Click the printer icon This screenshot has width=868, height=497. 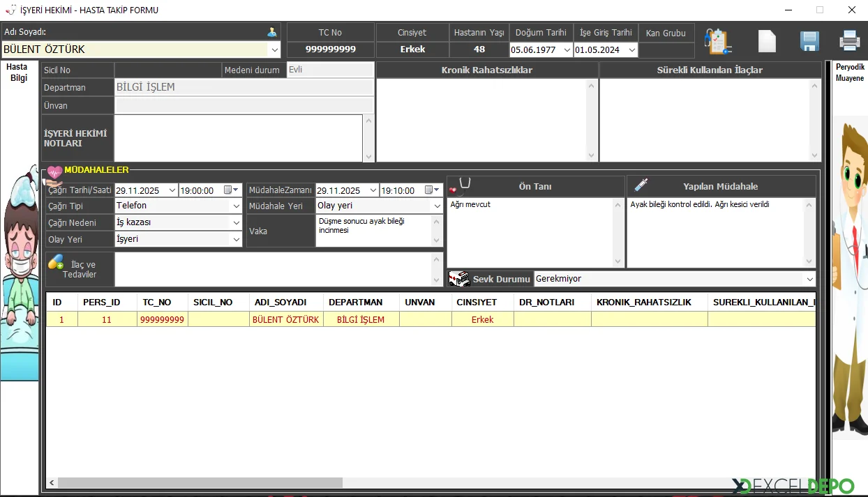pyautogui.click(x=849, y=41)
